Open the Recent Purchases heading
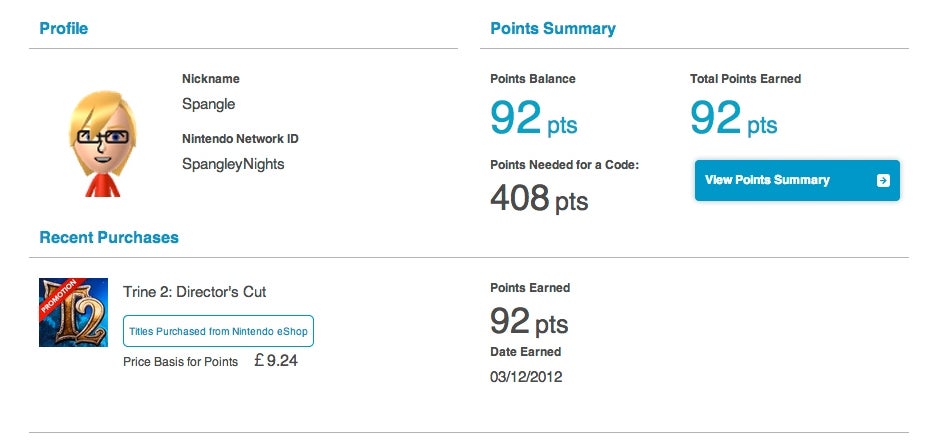 (x=109, y=237)
